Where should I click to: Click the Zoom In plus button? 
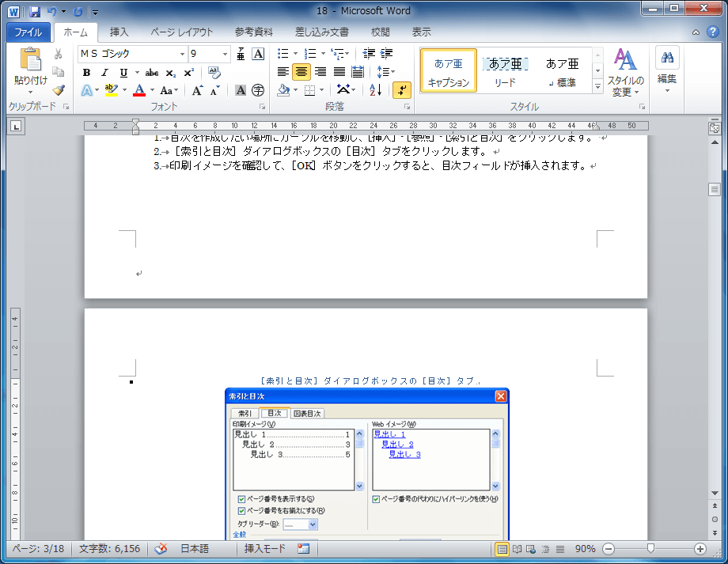coord(700,549)
